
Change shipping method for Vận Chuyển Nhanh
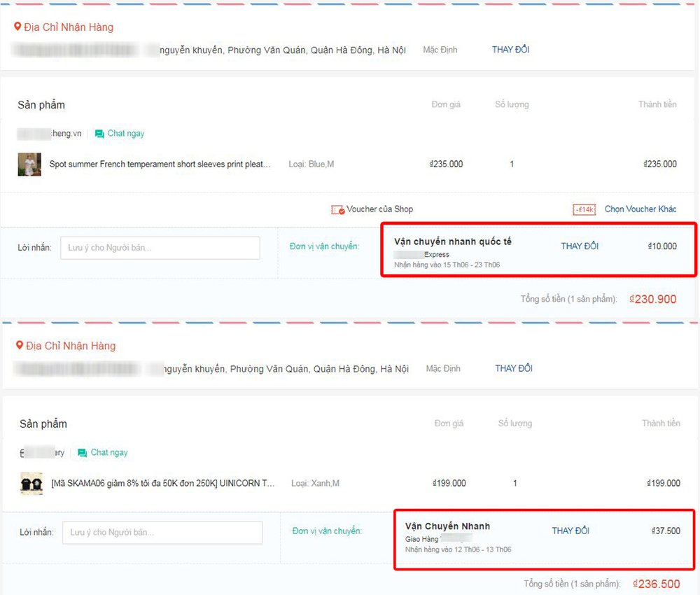tap(570, 531)
